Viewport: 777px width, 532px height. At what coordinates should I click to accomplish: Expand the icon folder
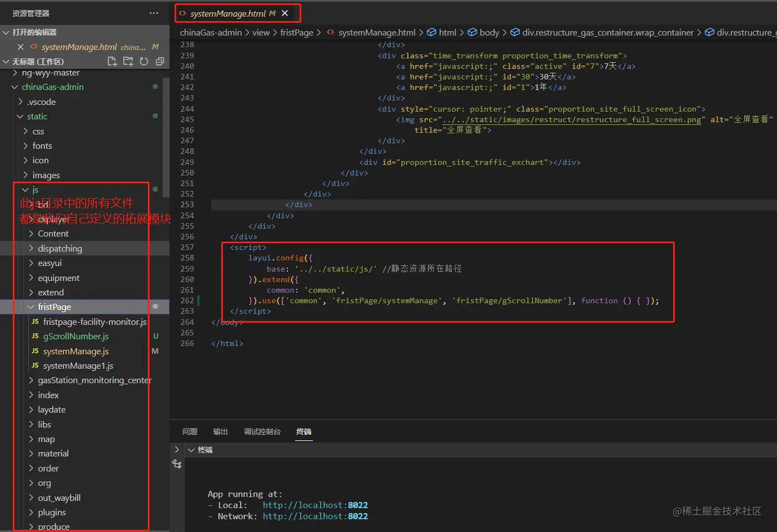pos(26,160)
